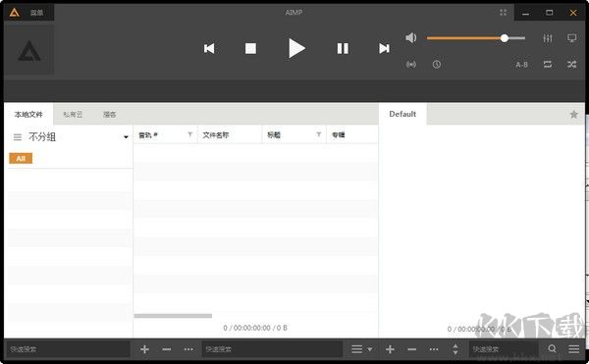Open the sleep timer scheduler
Screen dimensions: 589x364
[437, 65]
